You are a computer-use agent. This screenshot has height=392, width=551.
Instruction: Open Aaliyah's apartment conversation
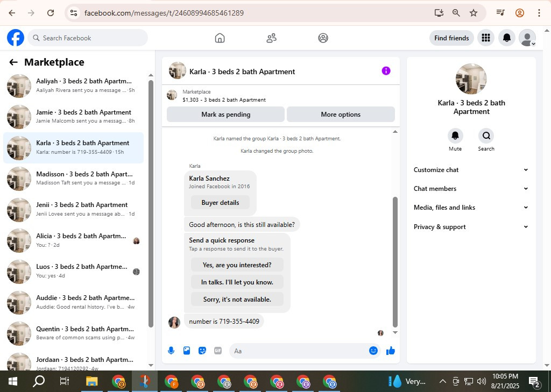pyautogui.click(x=73, y=85)
